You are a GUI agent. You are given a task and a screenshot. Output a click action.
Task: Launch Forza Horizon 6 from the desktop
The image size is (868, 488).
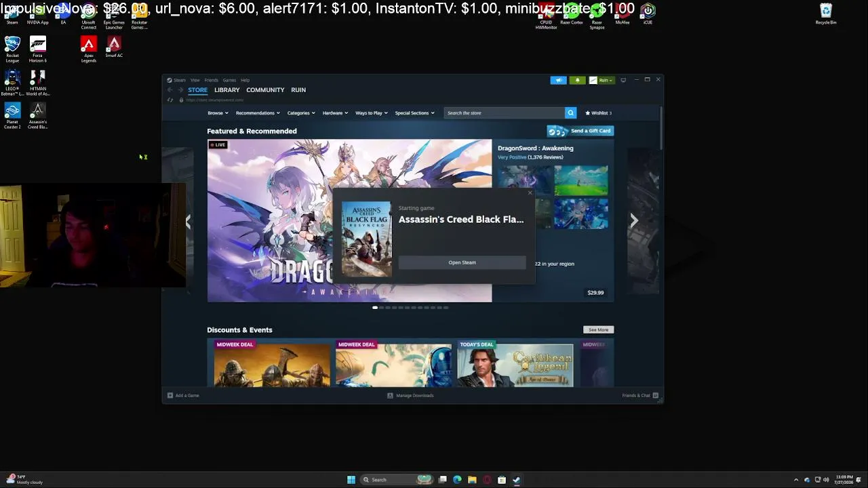point(38,49)
